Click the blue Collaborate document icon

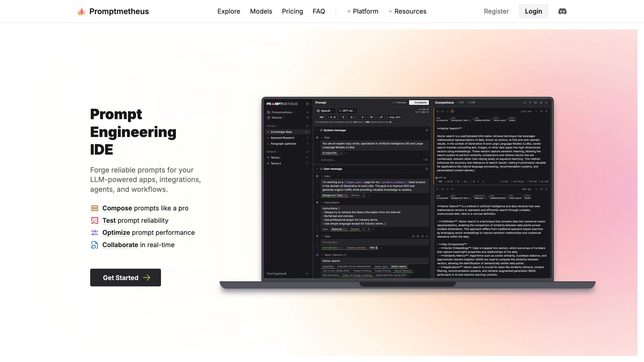pos(95,245)
